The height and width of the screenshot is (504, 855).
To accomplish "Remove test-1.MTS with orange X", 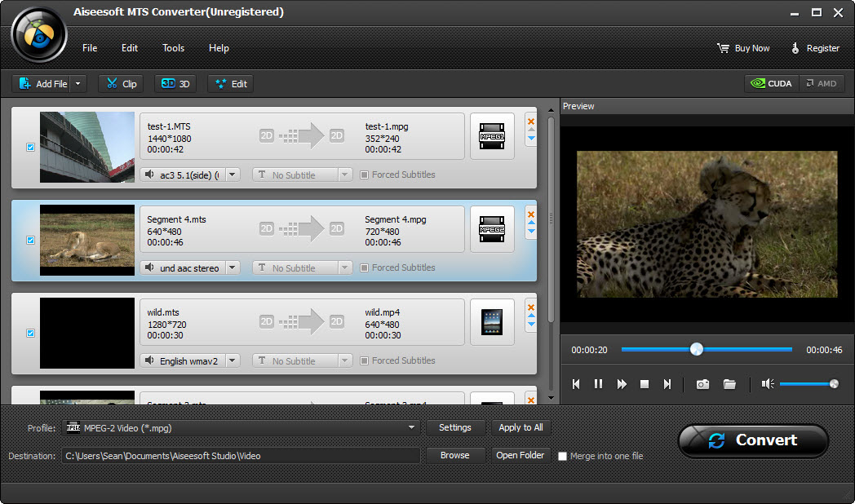I will [x=531, y=121].
